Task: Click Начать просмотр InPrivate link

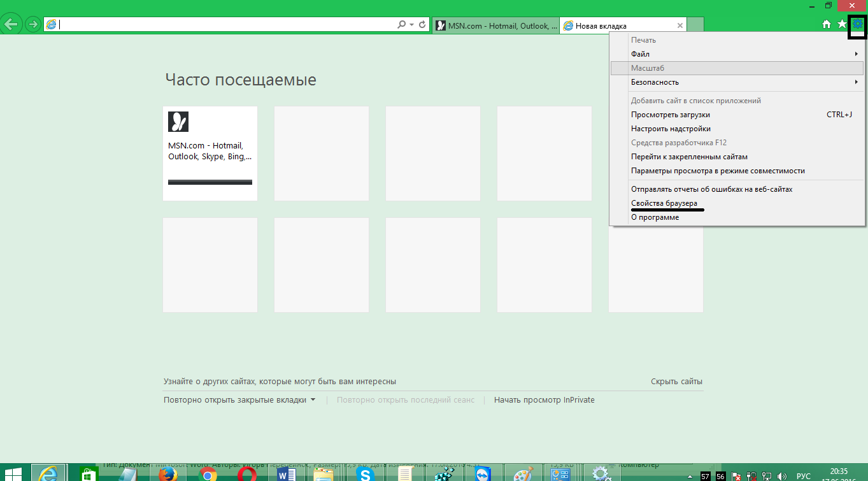Action: coord(544,400)
